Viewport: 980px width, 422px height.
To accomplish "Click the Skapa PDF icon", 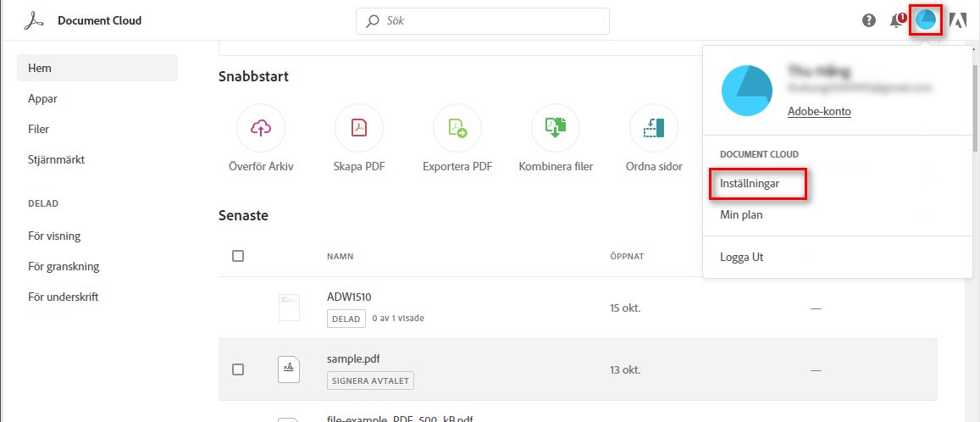I will tap(359, 128).
